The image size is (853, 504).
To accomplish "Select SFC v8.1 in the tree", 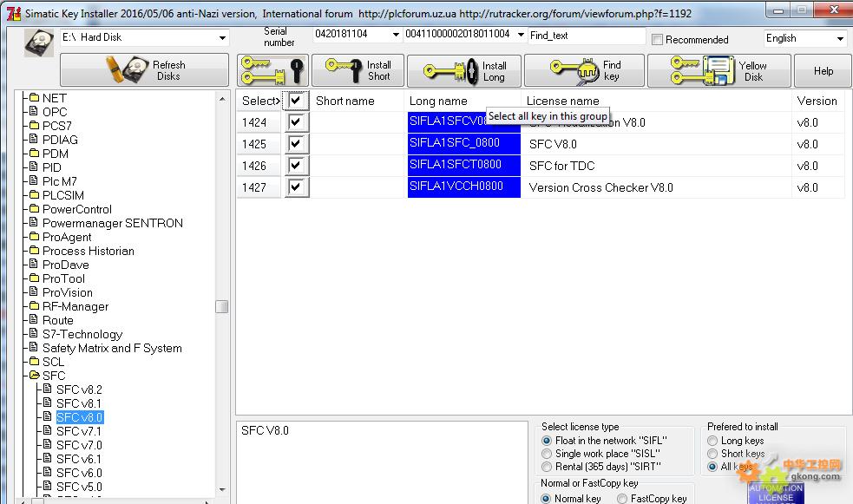I will 79,403.
